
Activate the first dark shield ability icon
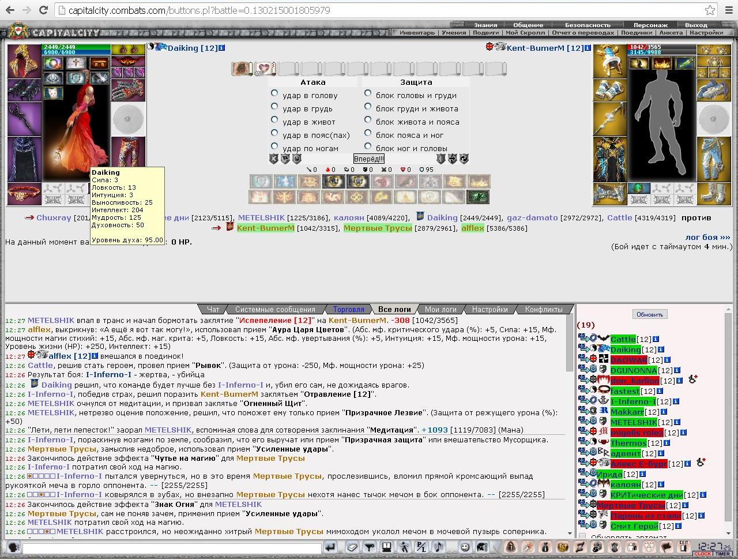[333, 182]
